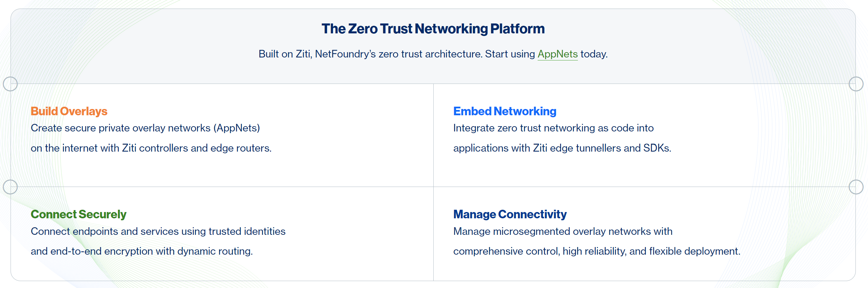Image resolution: width=868 pixels, height=288 pixels.
Task: Click the lower right circle marker
Action: pyautogui.click(x=856, y=187)
